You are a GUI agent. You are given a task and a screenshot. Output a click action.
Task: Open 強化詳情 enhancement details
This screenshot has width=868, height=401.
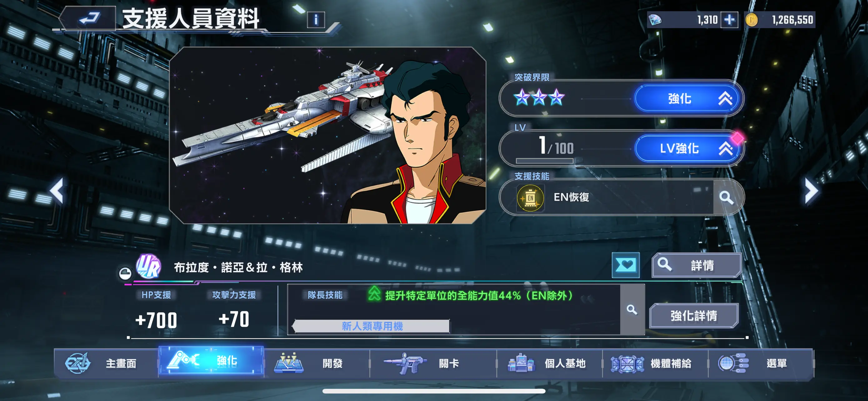(694, 316)
